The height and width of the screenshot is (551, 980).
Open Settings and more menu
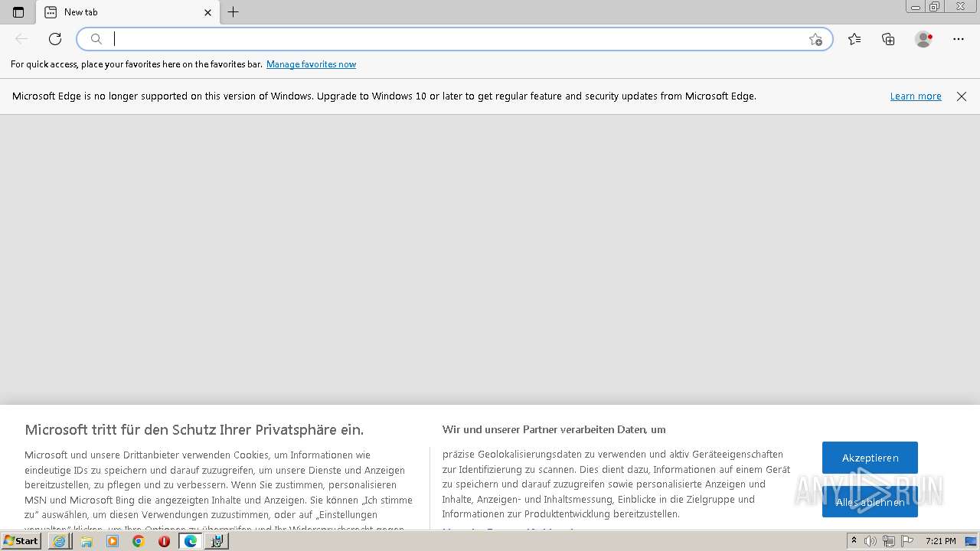click(959, 39)
